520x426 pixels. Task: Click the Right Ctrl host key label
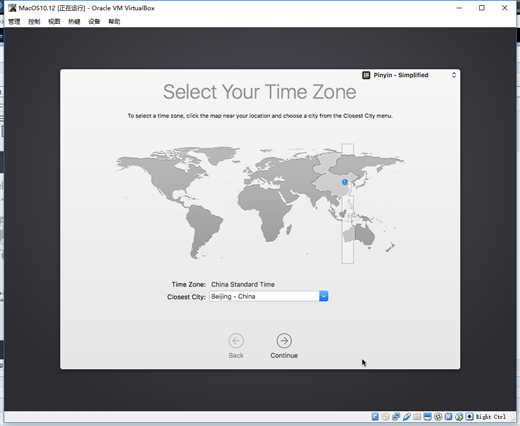click(x=490, y=416)
